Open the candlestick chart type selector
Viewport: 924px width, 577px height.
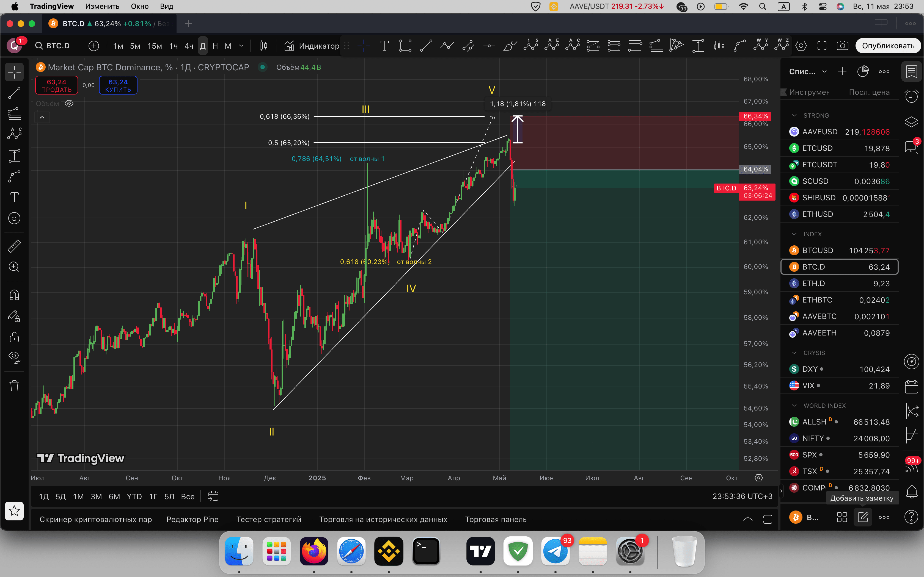click(263, 46)
